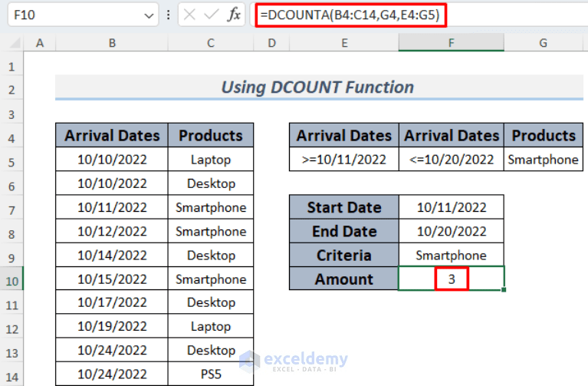Select the 'End Date' label cell
Screen dimensions: 588x386
tap(344, 231)
